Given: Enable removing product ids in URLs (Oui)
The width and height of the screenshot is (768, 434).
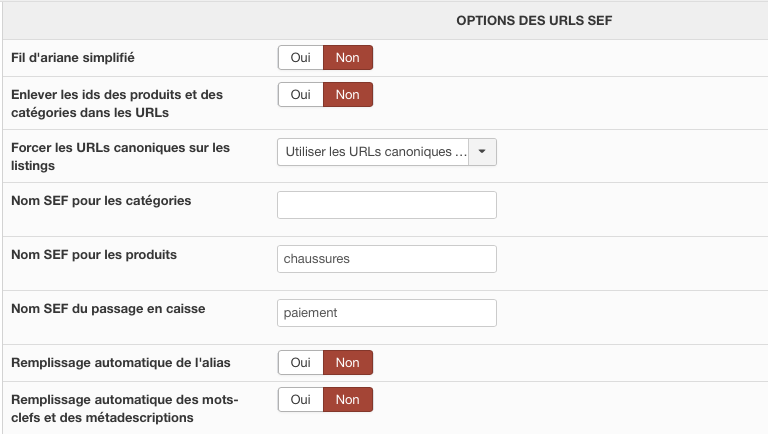Looking at the screenshot, I should pos(300,95).
